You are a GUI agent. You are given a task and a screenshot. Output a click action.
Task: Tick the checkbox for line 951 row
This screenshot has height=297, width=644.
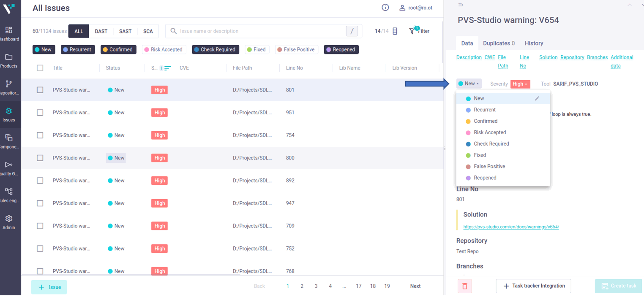click(40, 113)
